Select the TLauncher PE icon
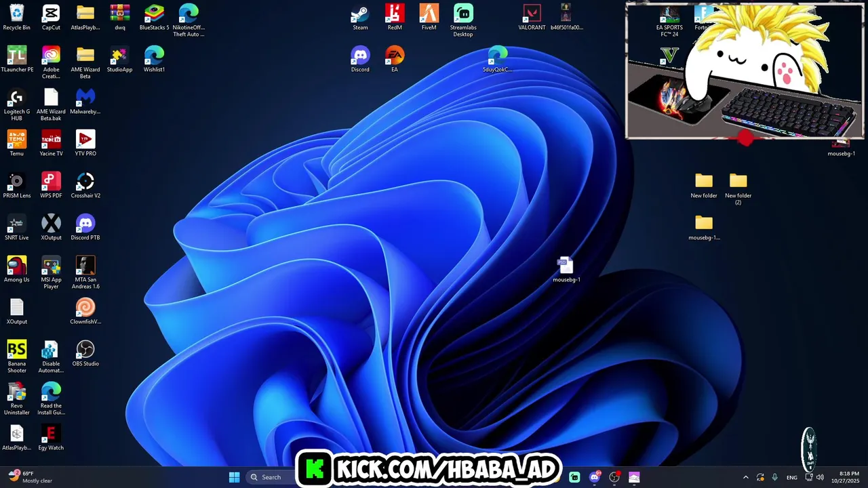Image resolution: width=868 pixels, height=488 pixels. 17,60
